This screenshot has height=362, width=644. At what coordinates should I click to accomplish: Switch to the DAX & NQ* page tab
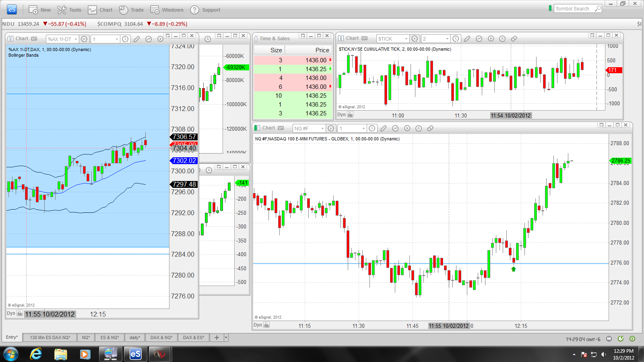[x=161, y=337]
